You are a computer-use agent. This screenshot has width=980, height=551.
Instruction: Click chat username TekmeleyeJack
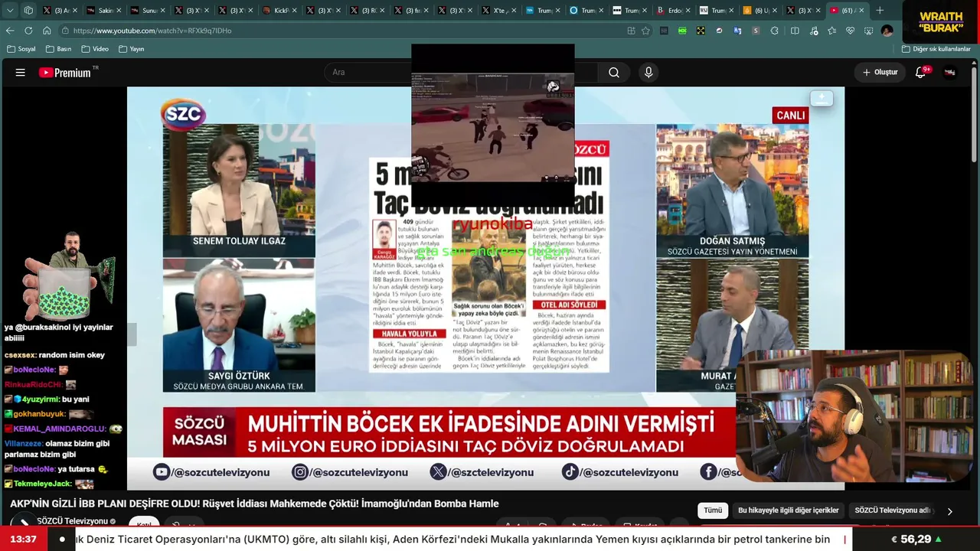[x=42, y=484]
